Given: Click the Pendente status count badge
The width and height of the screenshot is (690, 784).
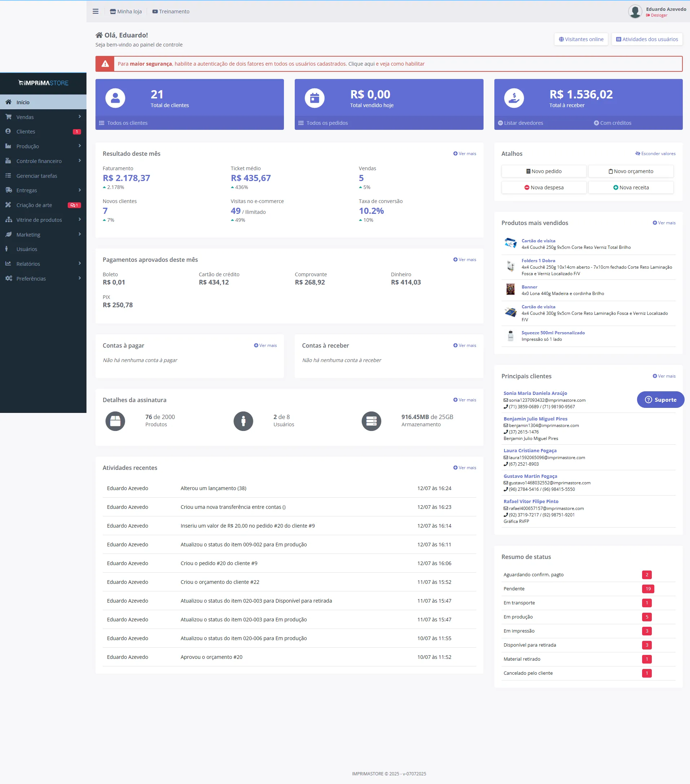Looking at the screenshot, I should click(648, 589).
